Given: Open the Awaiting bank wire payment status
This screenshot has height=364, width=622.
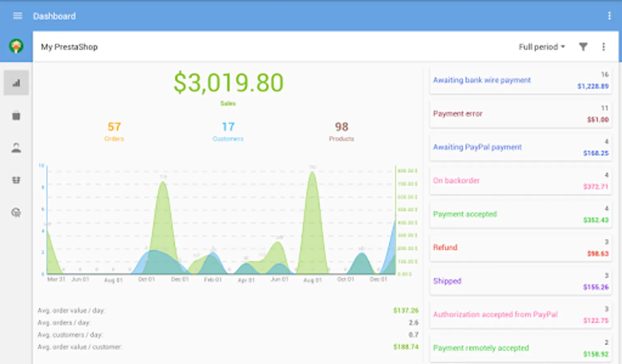Looking at the screenshot, I should coord(520,80).
